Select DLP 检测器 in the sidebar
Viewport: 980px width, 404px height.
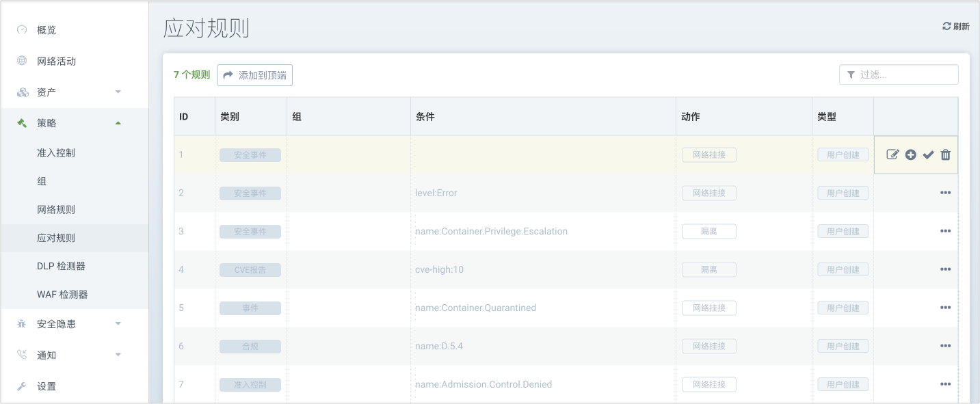[x=62, y=266]
